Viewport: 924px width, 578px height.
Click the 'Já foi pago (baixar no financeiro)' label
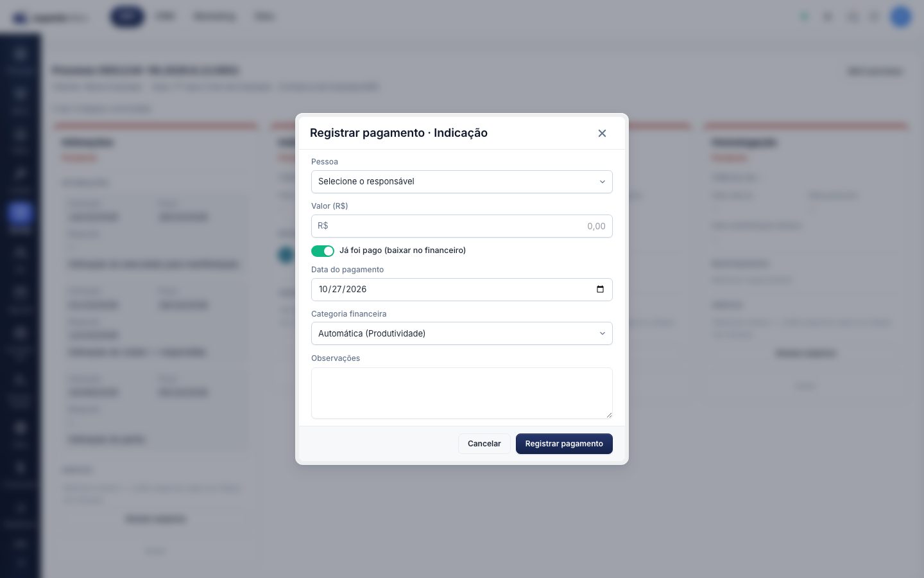point(402,250)
